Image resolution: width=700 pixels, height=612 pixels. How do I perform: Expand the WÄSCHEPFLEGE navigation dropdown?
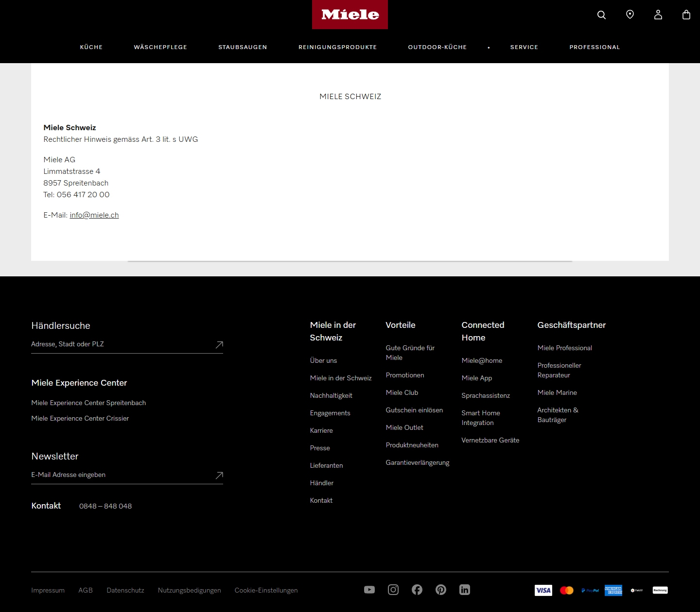[x=160, y=47]
